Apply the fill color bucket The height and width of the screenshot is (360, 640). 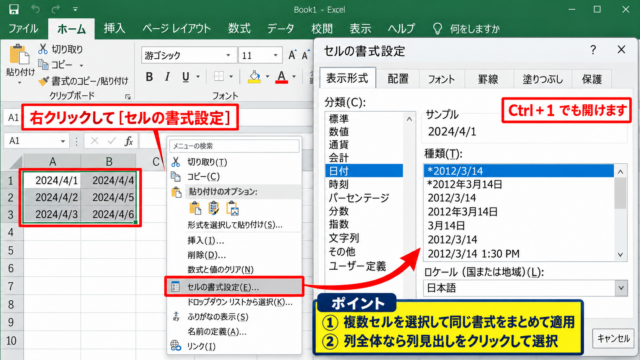(x=254, y=77)
